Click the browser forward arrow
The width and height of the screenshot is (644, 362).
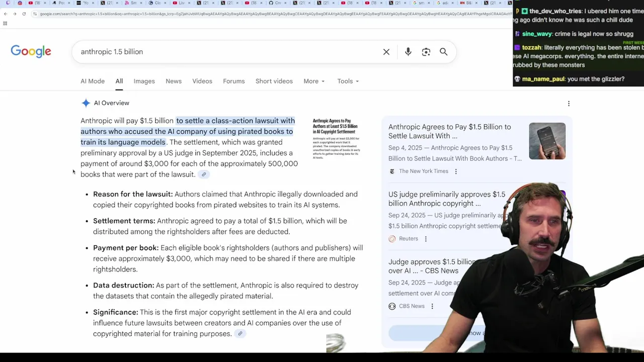click(x=15, y=14)
